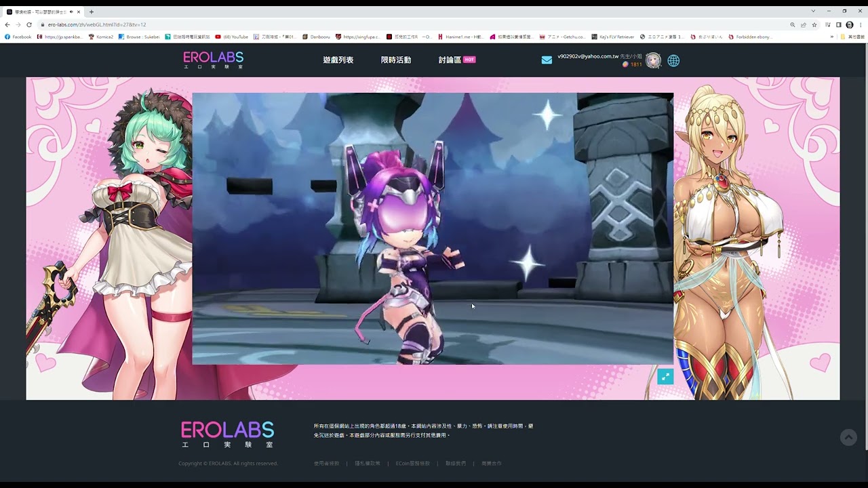Open the mail envelope icon
The width and height of the screenshot is (868, 488).
point(547,60)
